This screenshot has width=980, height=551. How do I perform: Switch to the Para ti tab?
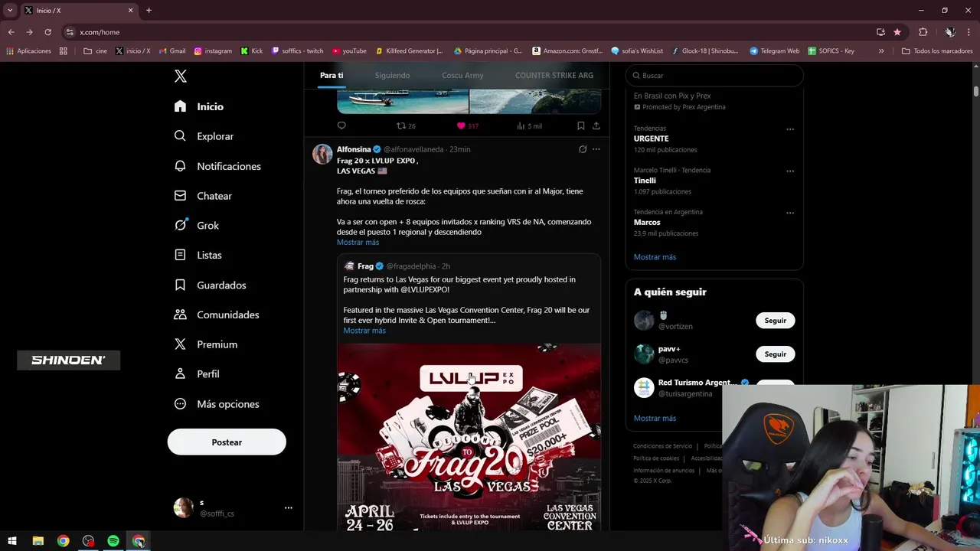[x=332, y=76]
